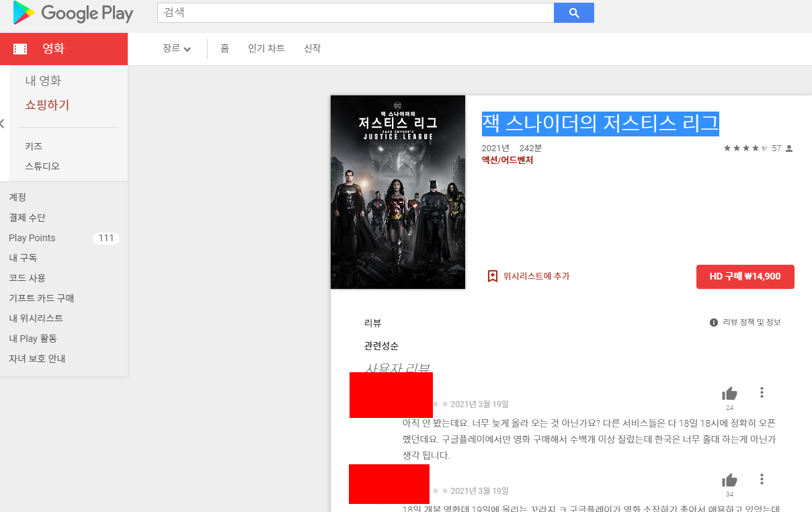Click 코드 사용 link
Image resolution: width=812 pixels, height=512 pixels.
[27, 278]
